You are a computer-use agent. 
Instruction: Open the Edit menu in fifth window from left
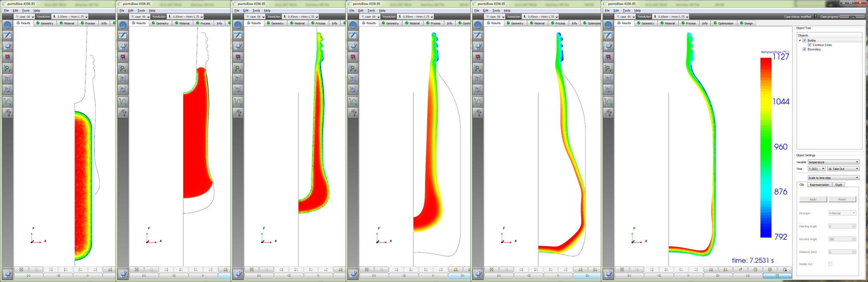[486, 10]
